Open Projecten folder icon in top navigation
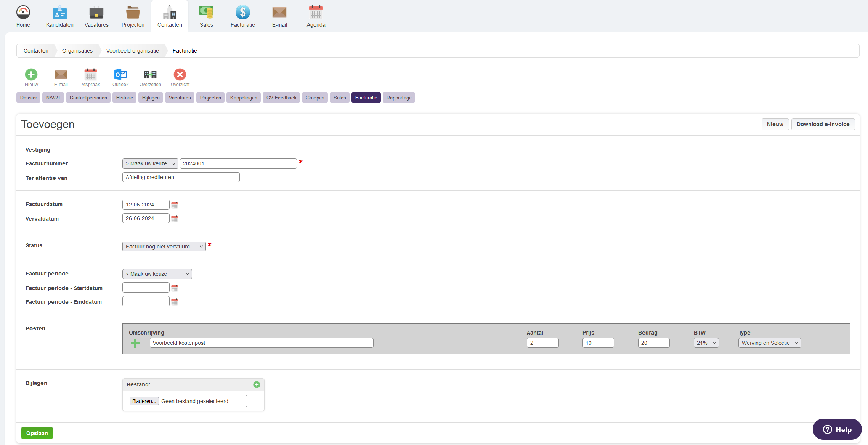This screenshot has height=445, width=868. 133,13
